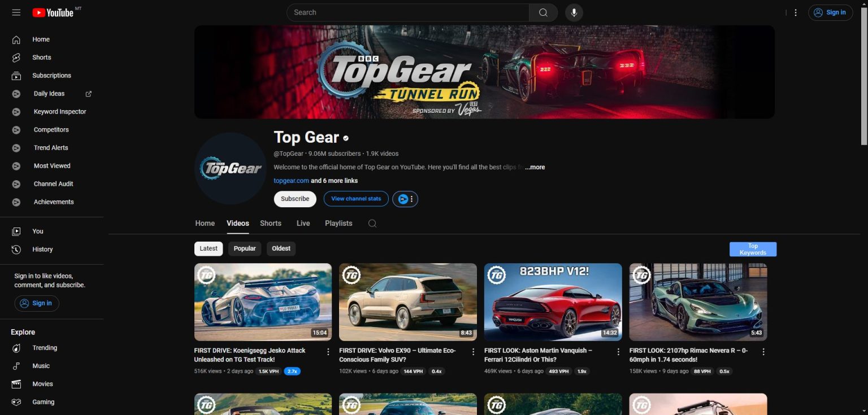Open the channel search icon next to Playlists
868x415 pixels.
(x=372, y=223)
